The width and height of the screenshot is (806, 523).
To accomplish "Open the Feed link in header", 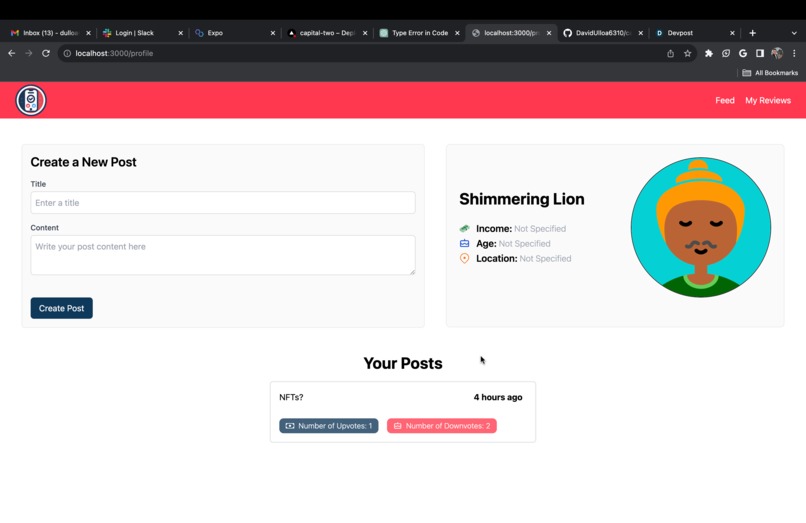I will pyautogui.click(x=725, y=100).
